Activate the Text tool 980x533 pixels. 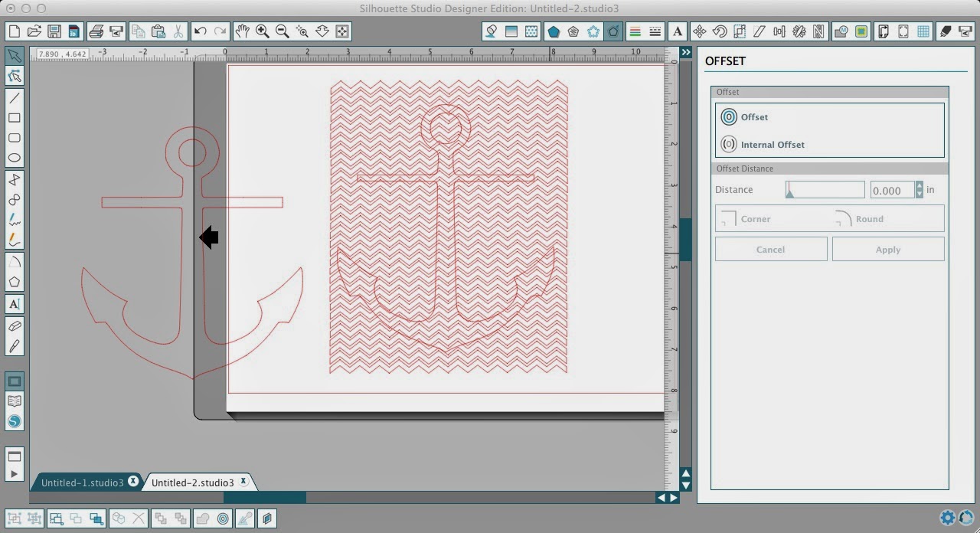[x=14, y=304]
